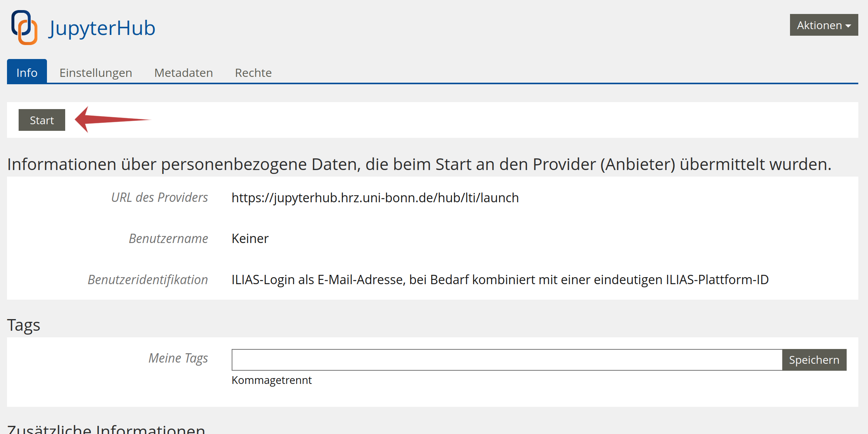The image size is (868, 434).
Task: Click the Zusätzliche Informationen heading
Action: 106,429
